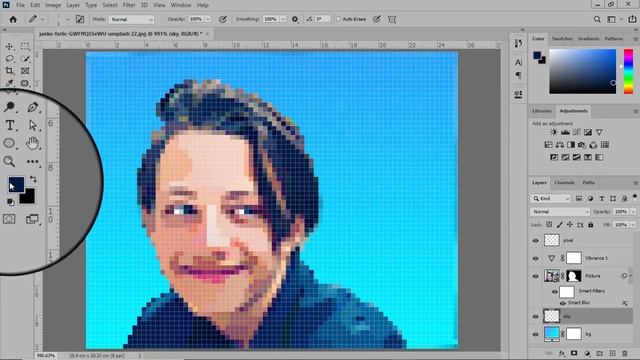640x360 pixels.
Task: Click the Home icon in options bar
Action: coord(13,19)
